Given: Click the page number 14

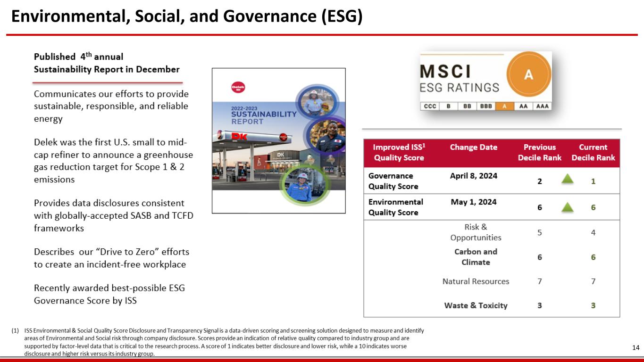Looking at the screenshot, I should click(x=636, y=347).
